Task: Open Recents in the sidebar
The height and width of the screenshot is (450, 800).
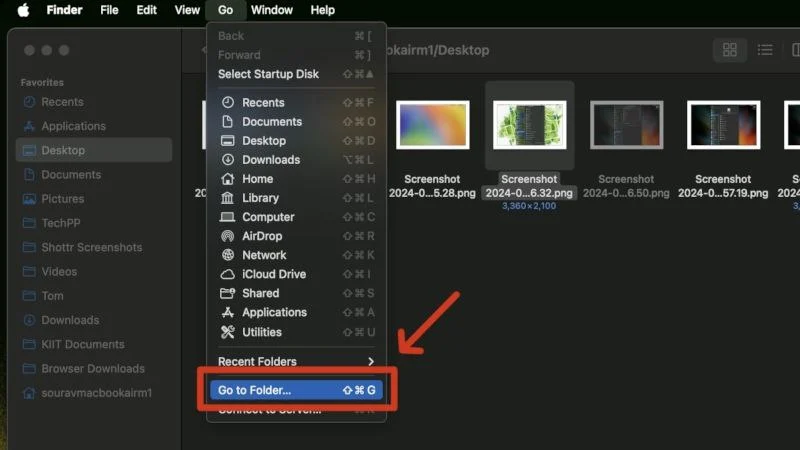Action: (62, 102)
